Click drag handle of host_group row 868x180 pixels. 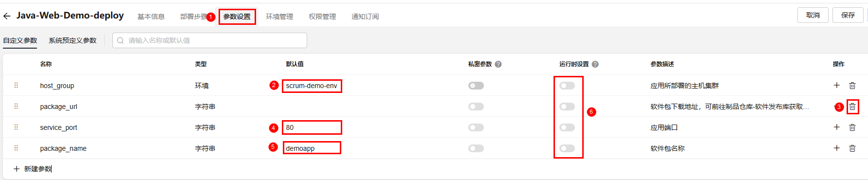[x=16, y=85]
